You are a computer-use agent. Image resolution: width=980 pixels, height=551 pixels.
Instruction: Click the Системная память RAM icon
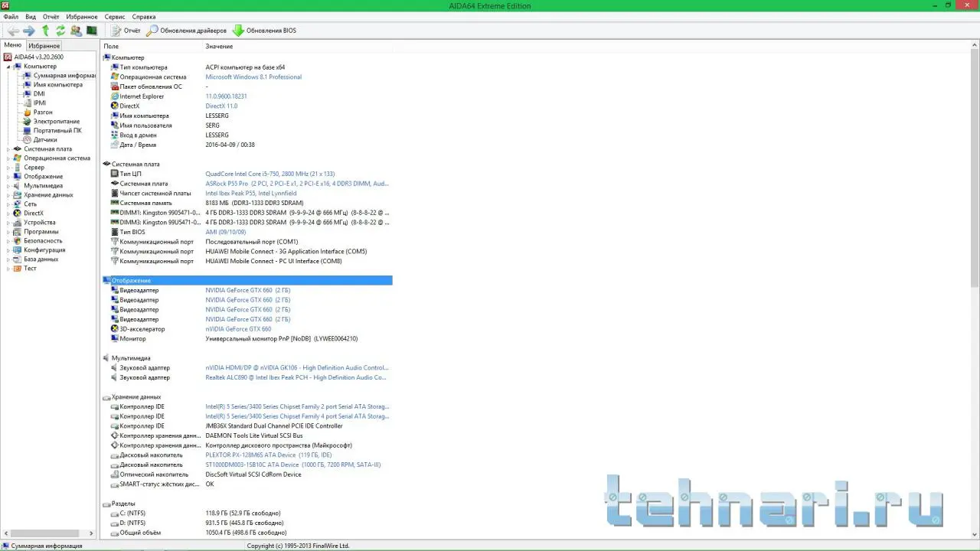point(114,203)
